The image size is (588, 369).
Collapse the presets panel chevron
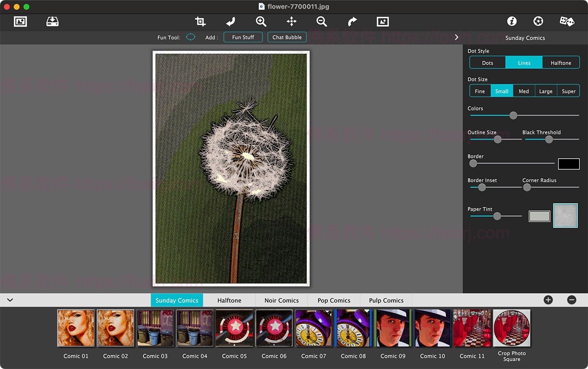coord(10,300)
